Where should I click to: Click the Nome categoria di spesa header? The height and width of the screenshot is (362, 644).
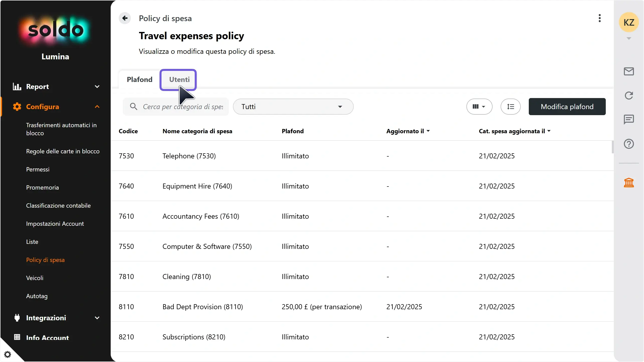tap(197, 131)
